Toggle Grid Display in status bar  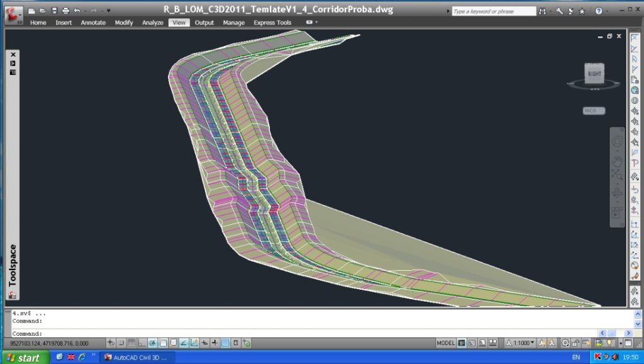131,343
